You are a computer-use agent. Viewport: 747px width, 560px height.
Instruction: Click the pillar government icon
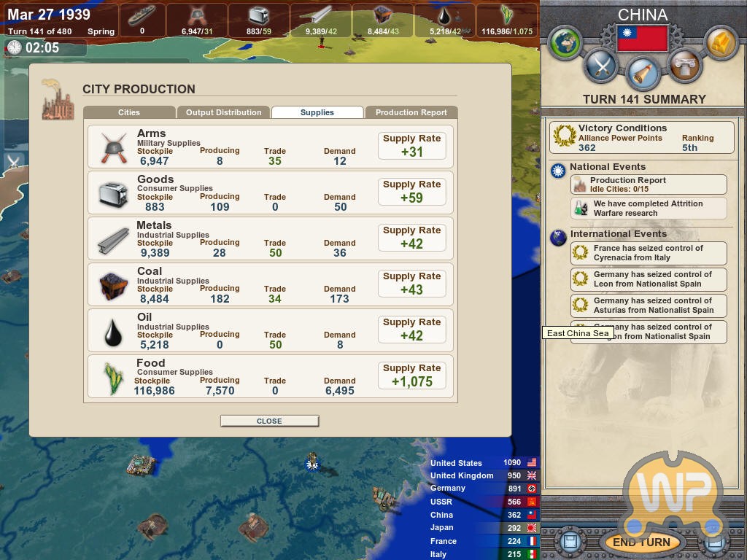click(684, 66)
